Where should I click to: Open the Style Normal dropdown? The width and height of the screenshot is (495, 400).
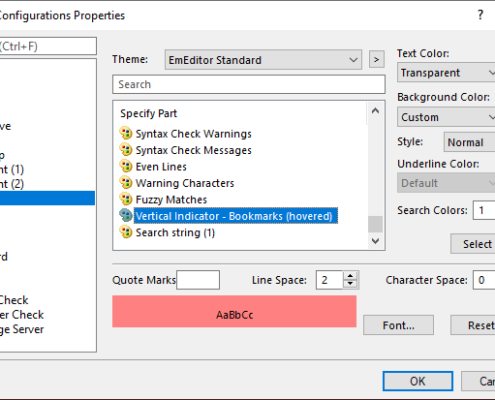pyautogui.click(x=469, y=142)
